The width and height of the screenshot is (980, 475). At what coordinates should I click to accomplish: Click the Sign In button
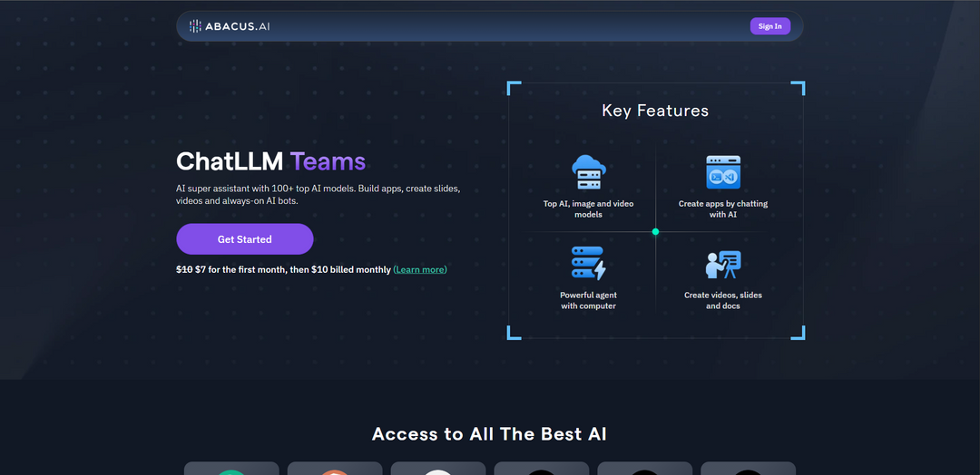pos(770,26)
